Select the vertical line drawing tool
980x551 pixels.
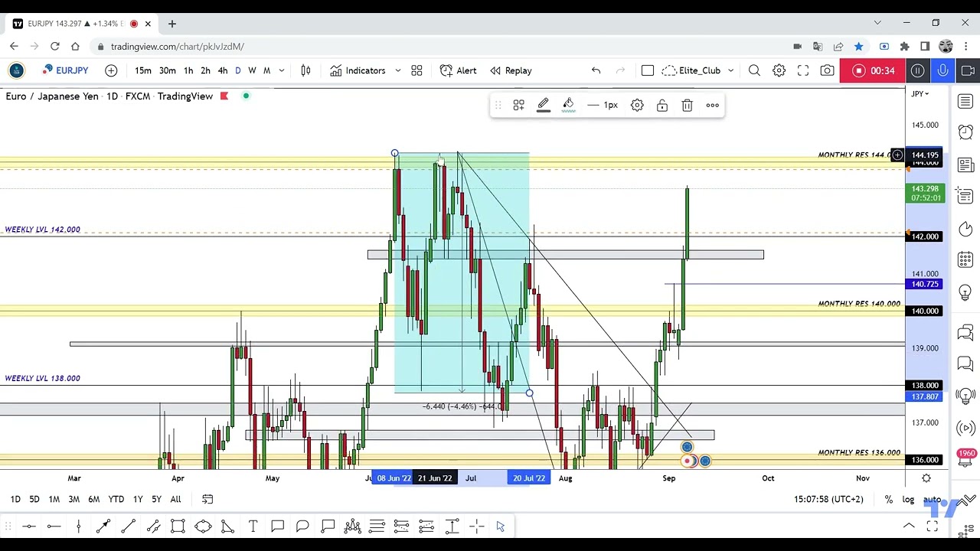click(78, 526)
